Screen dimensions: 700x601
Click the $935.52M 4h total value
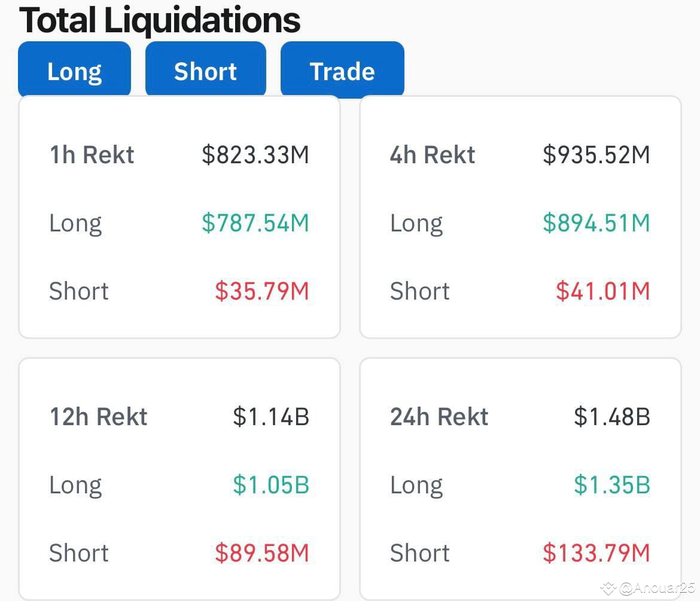pyautogui.click(x=595, y=154)
